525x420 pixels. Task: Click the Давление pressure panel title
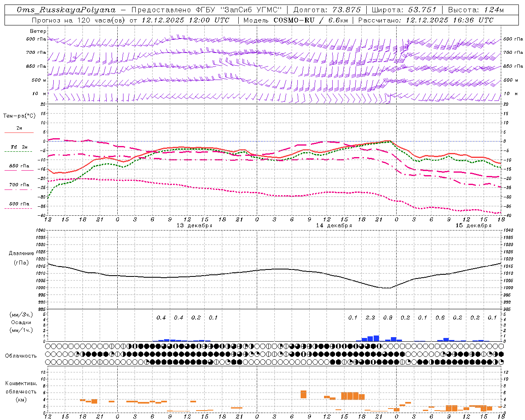(x=21, y=253)
